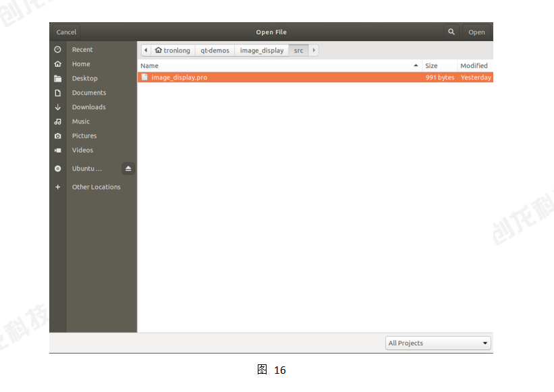This screenshot has width=554, height=392.
Task: Click the Documents page icon in sidebar
Action: pos(57,93)
